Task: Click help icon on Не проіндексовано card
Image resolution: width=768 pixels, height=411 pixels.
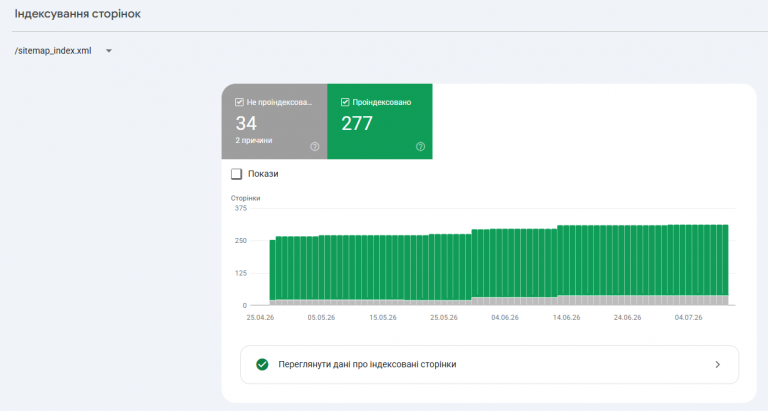Action: [x=315, y=146]
